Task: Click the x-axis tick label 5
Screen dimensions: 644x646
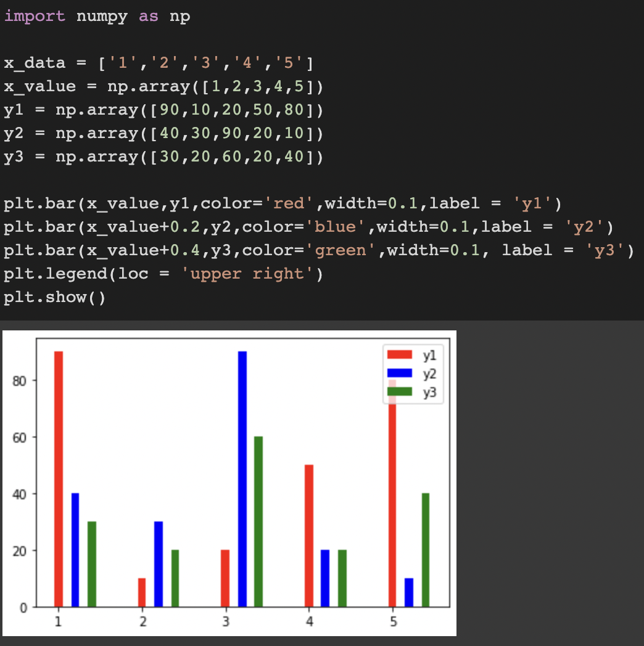Action: [394, 621]
